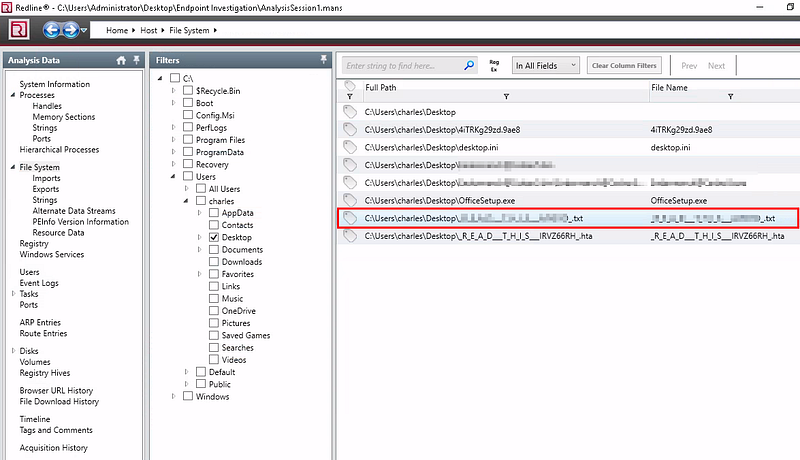Viewport: 800px width, 460px height.
Task: Open Browser URL History view
Action: pos(56,390)
